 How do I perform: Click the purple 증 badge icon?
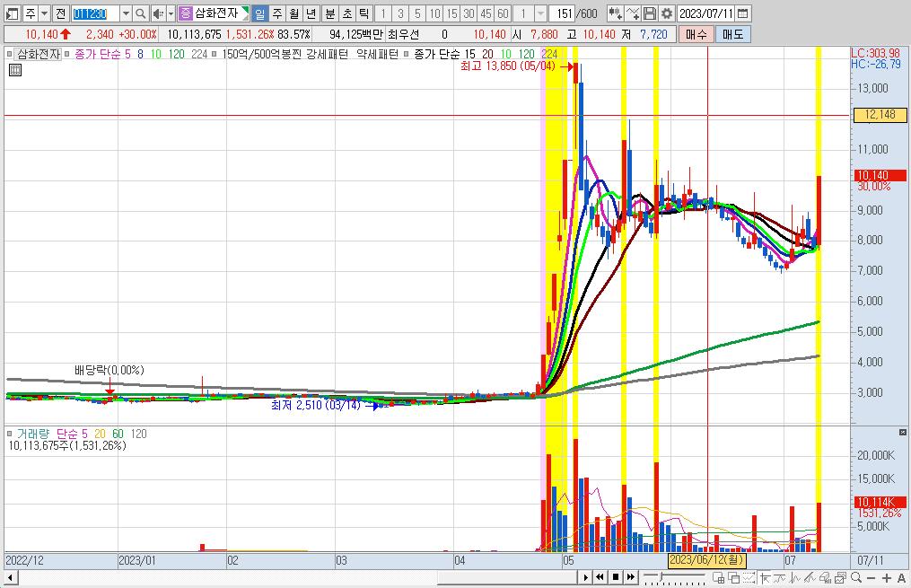185,13
